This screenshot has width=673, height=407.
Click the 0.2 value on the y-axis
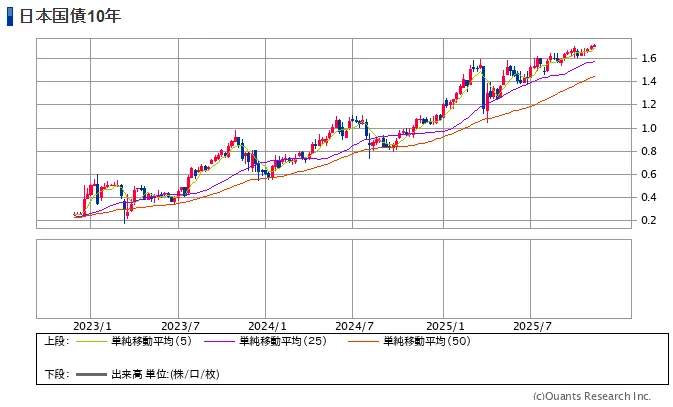click(x=649, y=220)
